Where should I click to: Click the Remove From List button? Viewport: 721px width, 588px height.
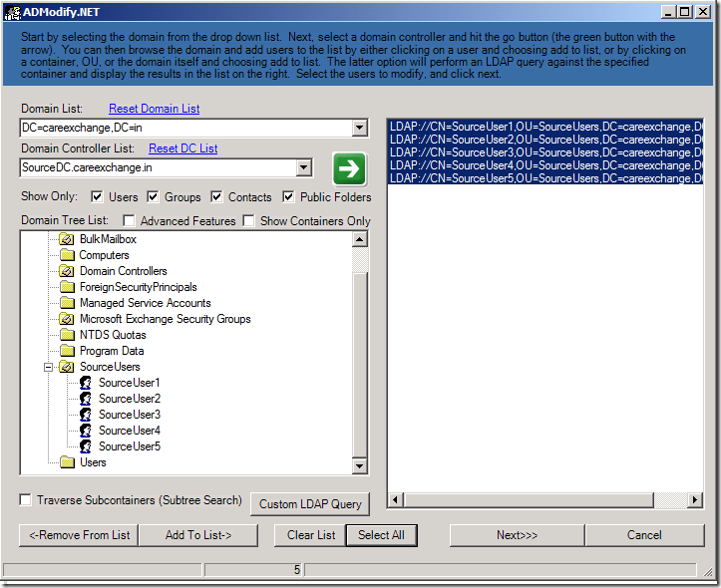[x=79, y=535]
